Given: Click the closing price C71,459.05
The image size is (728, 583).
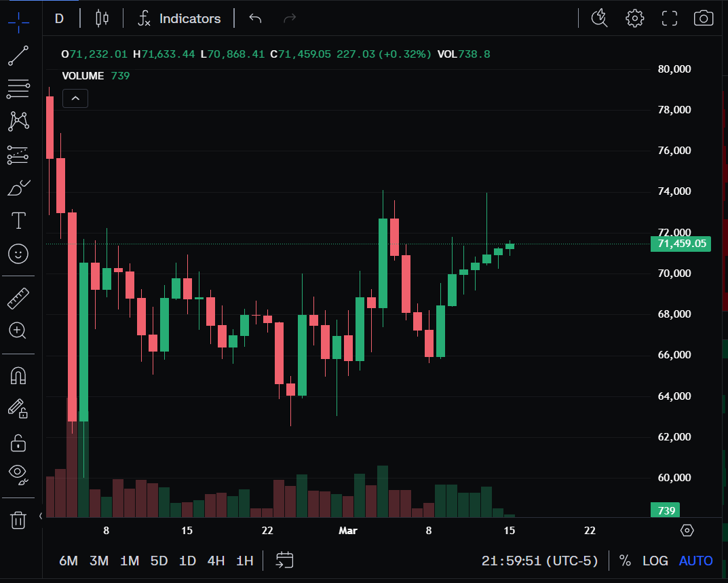Looking at the screenshot, I should click(301, 54).
